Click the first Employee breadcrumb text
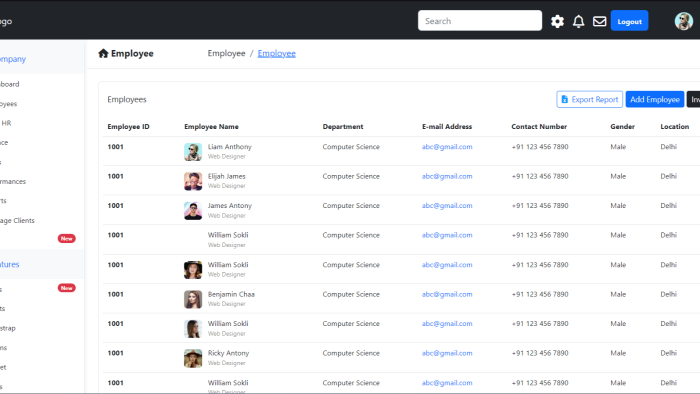This screenshot has width=700, height=394. (226, 54)
